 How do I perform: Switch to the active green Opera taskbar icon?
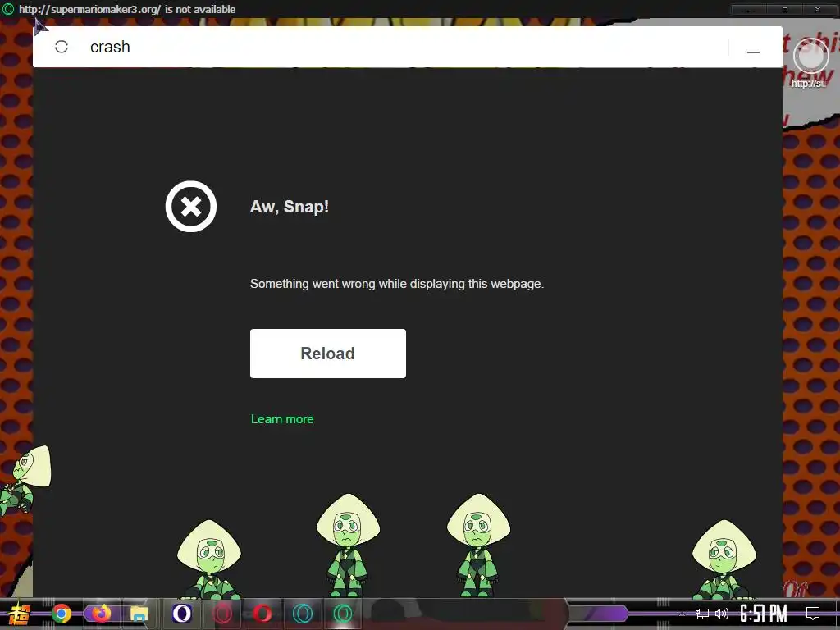click(343, 614)
